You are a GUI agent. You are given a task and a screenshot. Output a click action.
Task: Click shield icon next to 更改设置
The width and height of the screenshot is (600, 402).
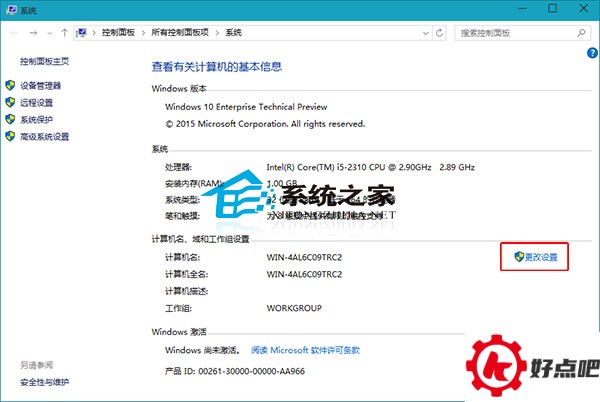click(x=519, y=257)
